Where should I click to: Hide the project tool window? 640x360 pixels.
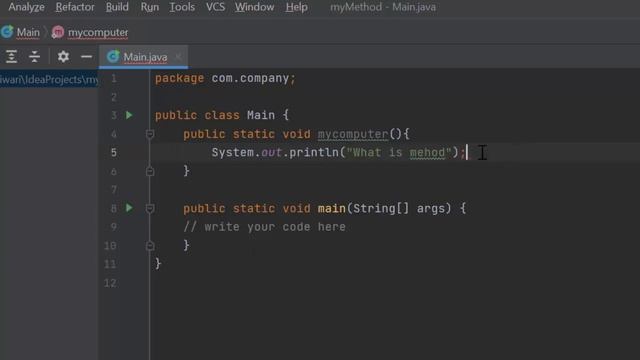[87, 56]
